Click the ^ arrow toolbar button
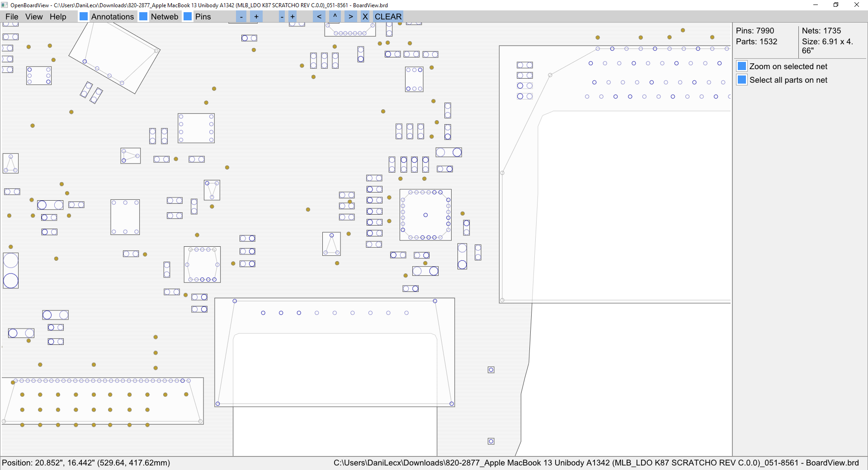The height and width of the screenshot is (470, 868). click(335, 17)
